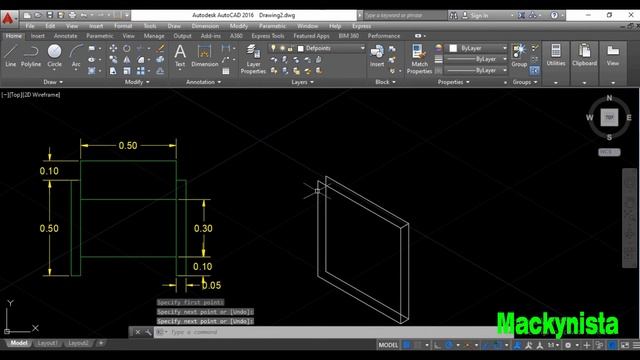
Task: Click the 2D Wireframe visual style label
Action: 41,95
